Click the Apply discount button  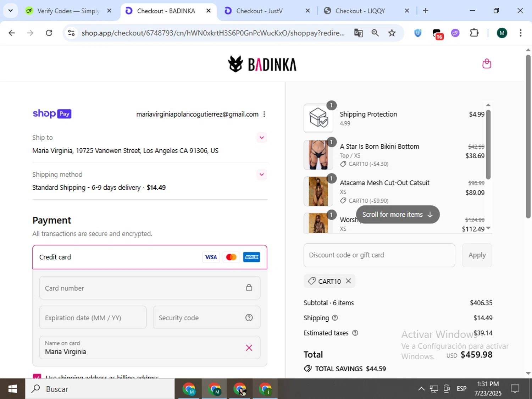point(477,255)
